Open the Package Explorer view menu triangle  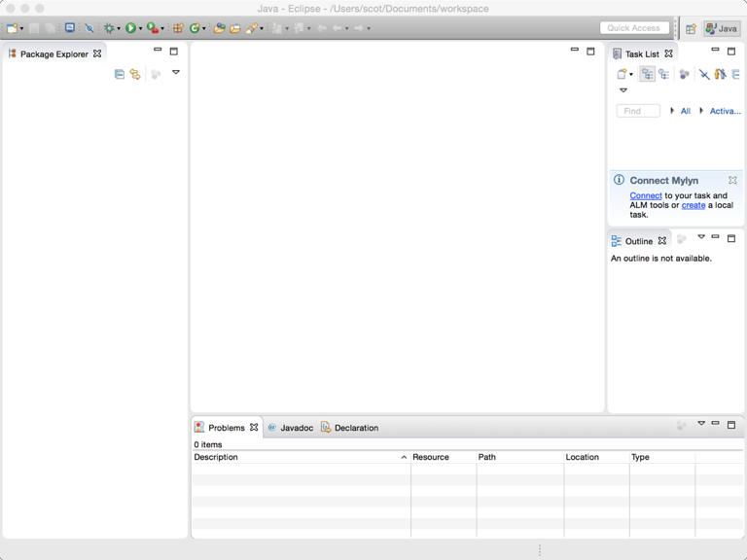coord(176,72)
